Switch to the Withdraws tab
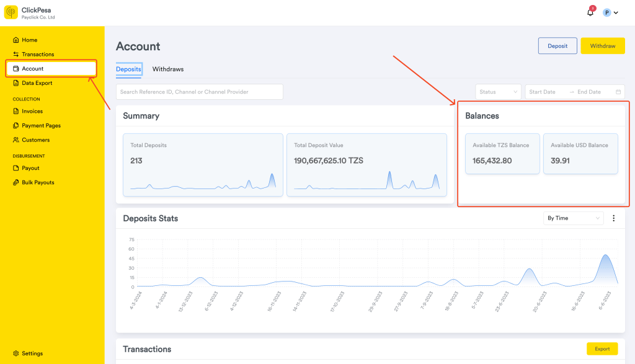This screenshot has width=635, height=364. (x=168, y=69)
